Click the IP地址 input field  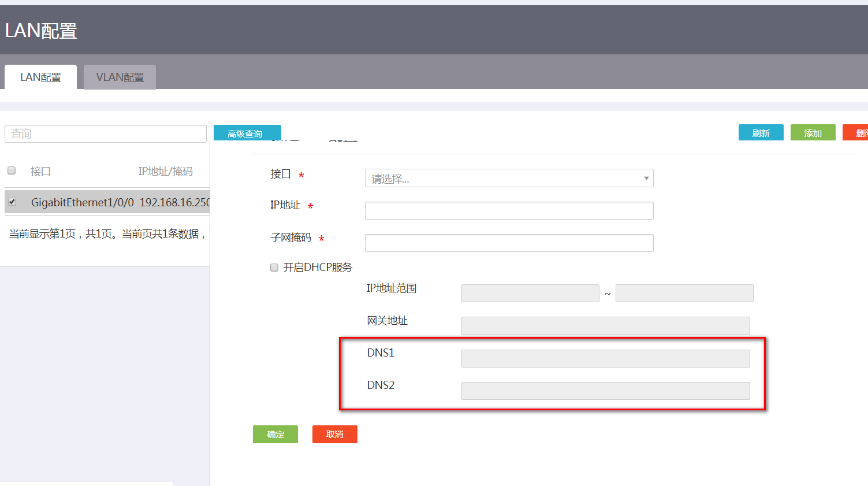[509, 210]
